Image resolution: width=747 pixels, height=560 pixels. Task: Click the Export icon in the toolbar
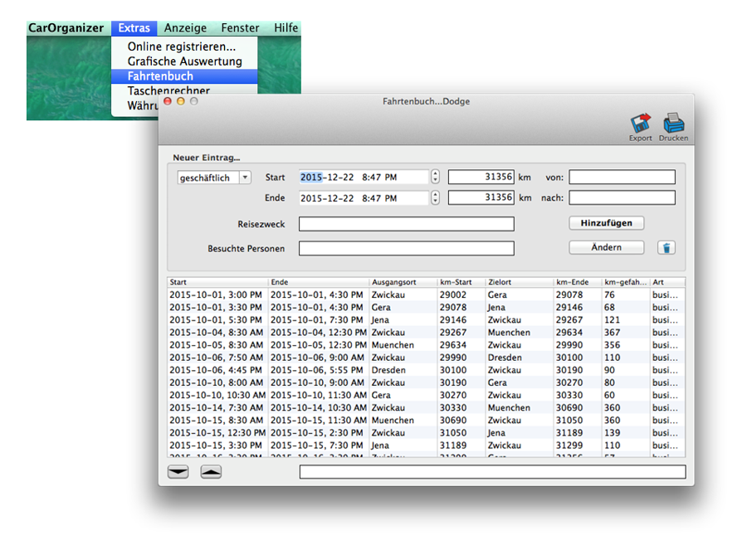tap(640, 124)
